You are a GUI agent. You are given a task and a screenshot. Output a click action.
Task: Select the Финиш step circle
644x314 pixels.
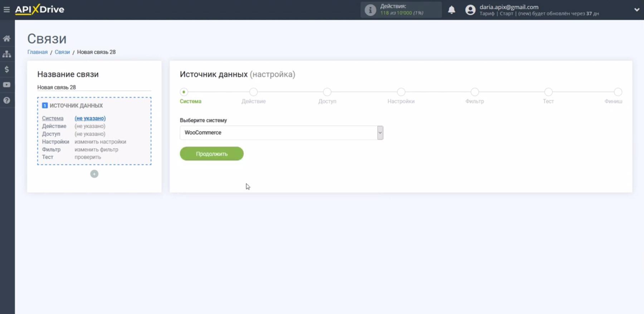click(x=618, y=92)
